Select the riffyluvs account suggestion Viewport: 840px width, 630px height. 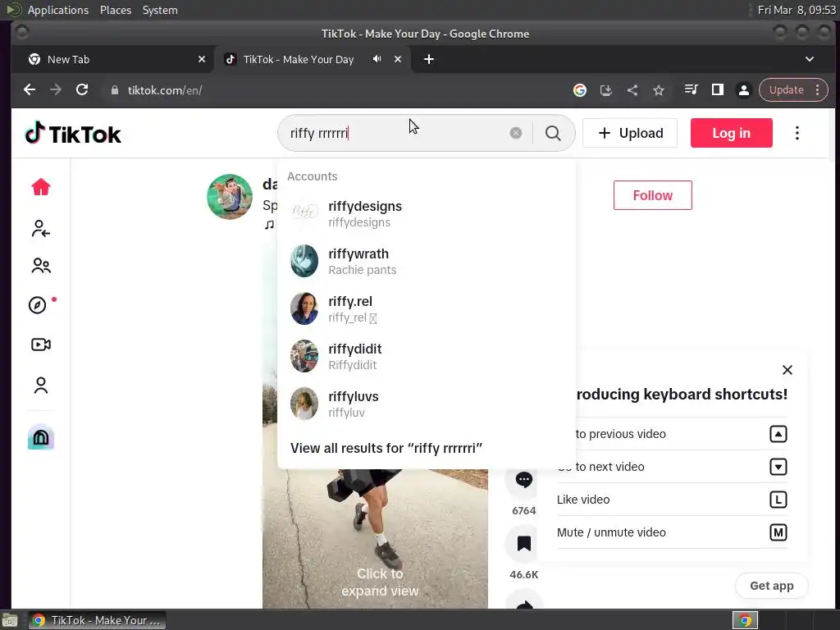427,404
